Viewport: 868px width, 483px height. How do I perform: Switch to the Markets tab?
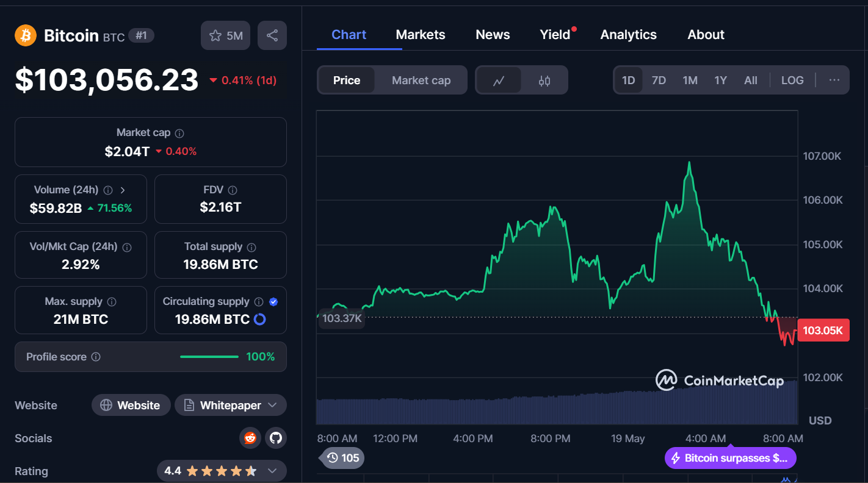click(x=421, y=35)
